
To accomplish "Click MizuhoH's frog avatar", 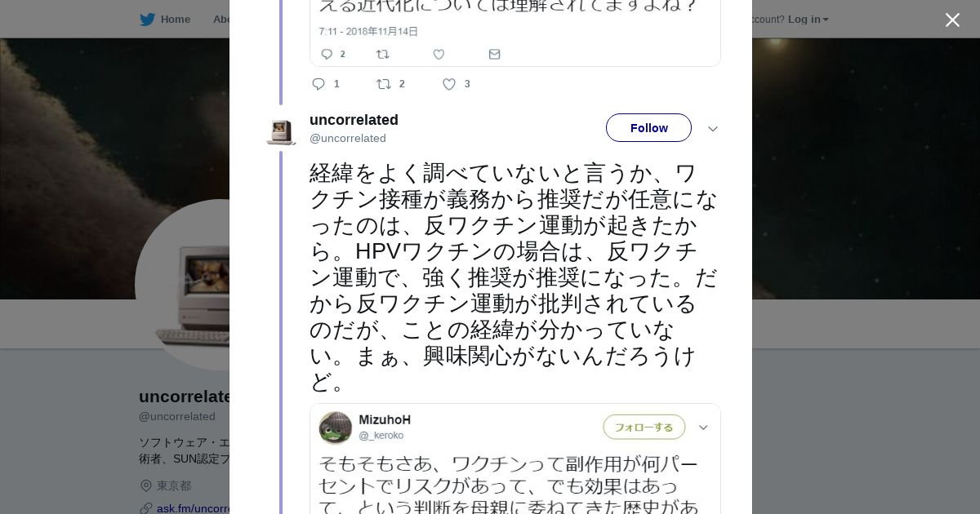I will pyautogui.click(x=335, y=428).
